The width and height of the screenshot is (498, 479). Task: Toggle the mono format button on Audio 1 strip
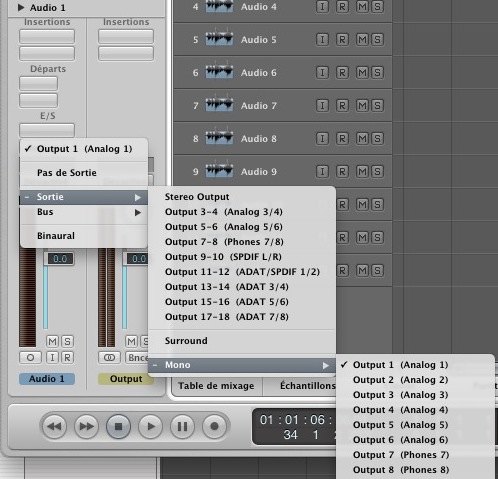(30, 358)
